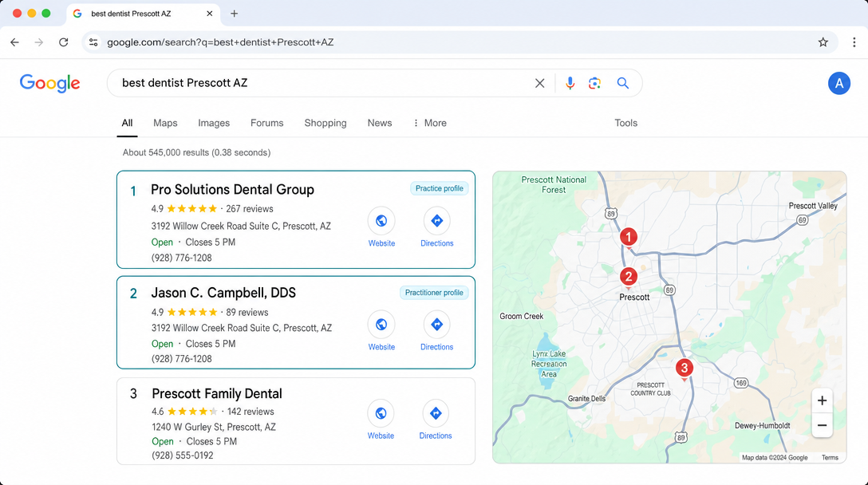
Task: Open the 142 reviews link
Action: 251,412
